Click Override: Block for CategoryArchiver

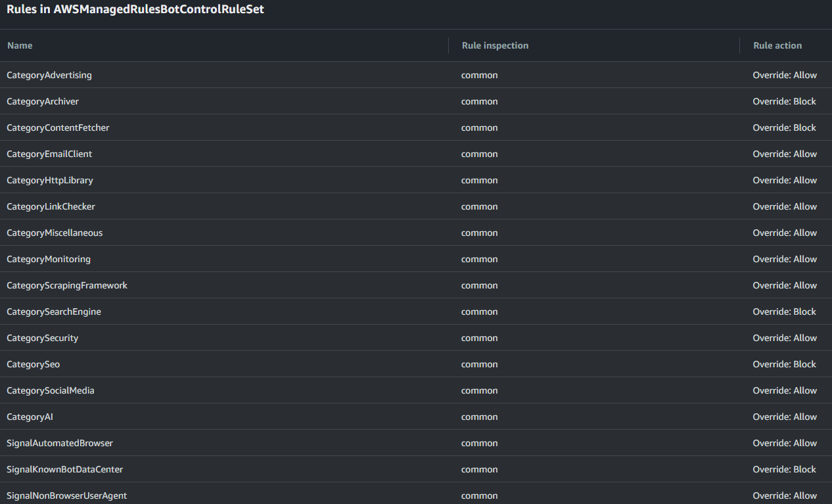point(785,101)
